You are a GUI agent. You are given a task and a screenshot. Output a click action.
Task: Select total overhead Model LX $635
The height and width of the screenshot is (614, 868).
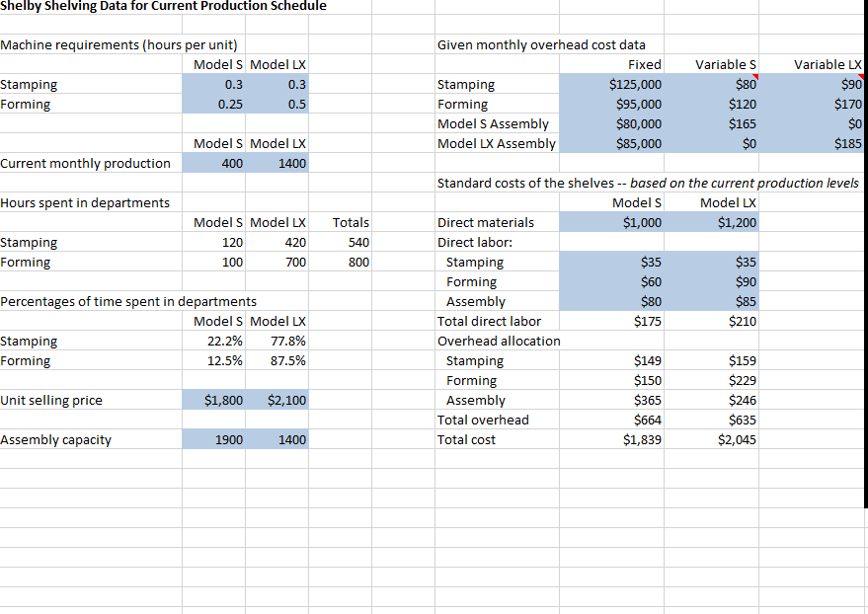[x=711, y=421]
